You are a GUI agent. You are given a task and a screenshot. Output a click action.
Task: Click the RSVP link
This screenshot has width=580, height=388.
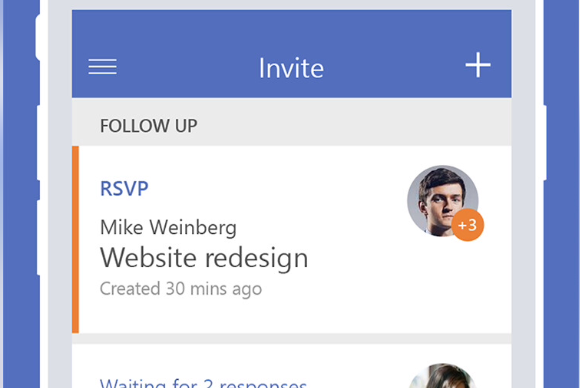(x=124, y=188)
